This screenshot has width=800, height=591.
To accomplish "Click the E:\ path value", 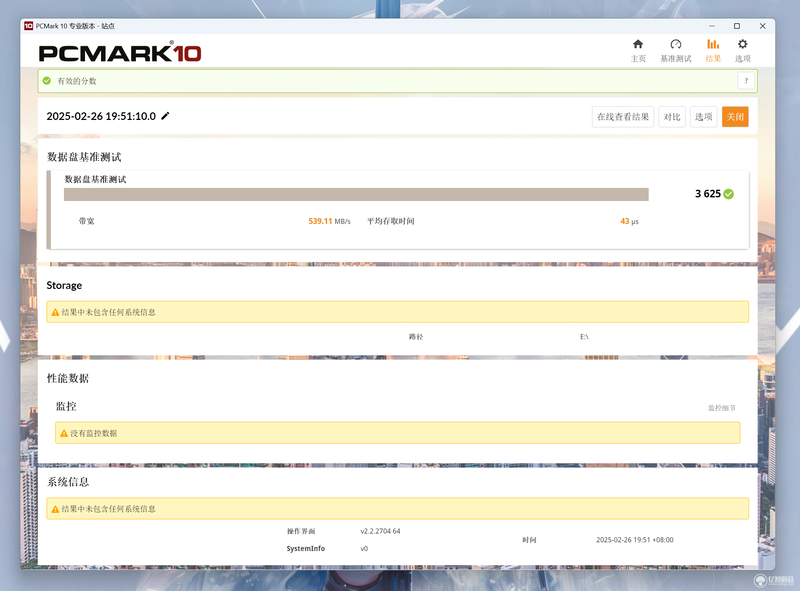I will click(x=584, y=337).
